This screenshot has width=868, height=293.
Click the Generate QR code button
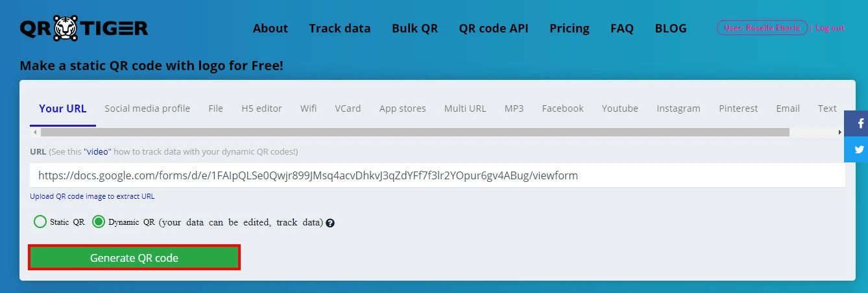[134, 258]
